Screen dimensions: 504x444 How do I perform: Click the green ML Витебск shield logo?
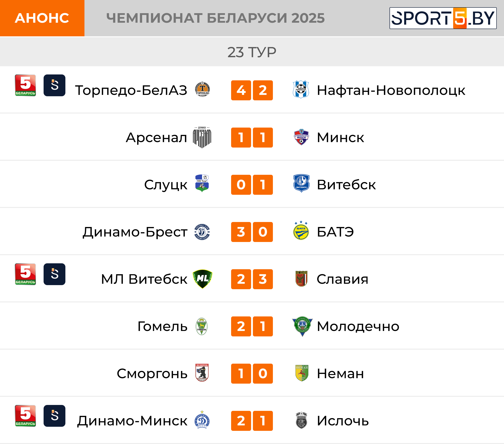point(202,279)
